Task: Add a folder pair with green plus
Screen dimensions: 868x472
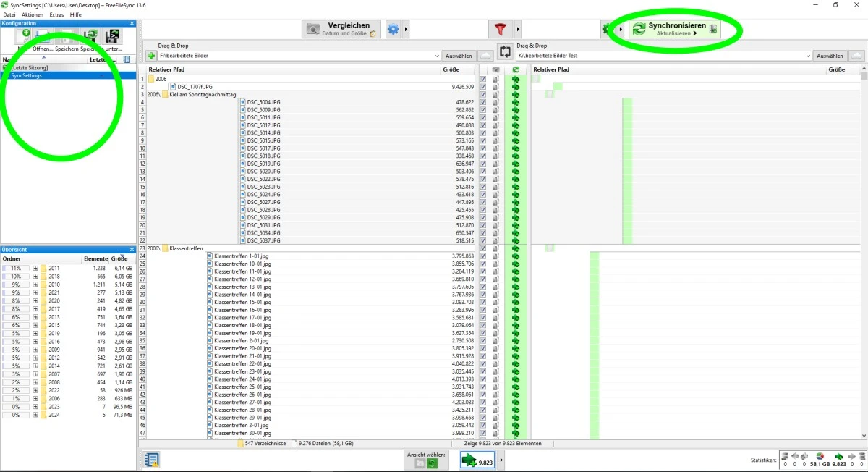Action: click(151, 56)
